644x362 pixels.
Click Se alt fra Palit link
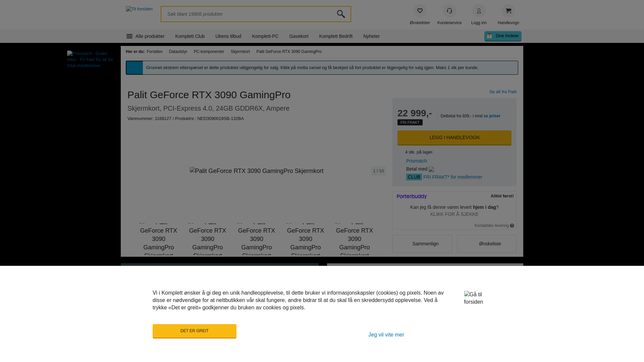(x=503, y=92)
